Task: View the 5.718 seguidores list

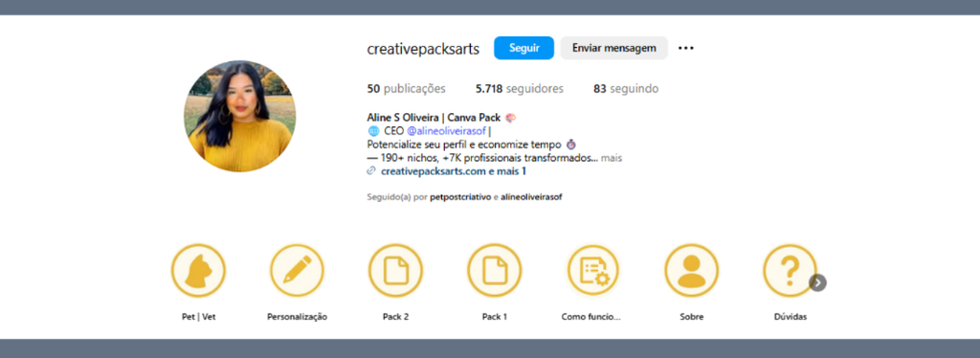Action: click(520, 89)
